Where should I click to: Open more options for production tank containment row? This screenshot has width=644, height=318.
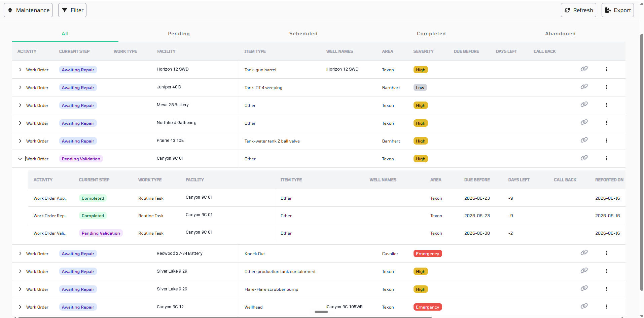click(607, 271)
